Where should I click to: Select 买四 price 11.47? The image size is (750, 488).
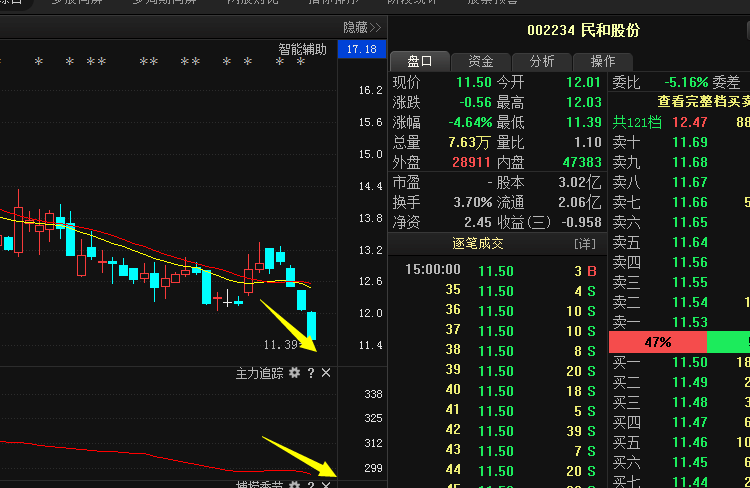tap(690, 422)
